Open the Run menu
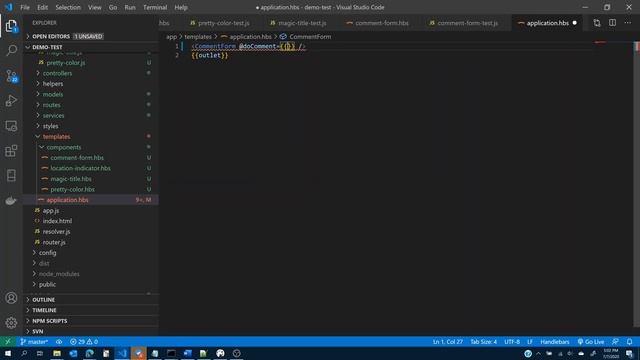 [x=130, y=7]
